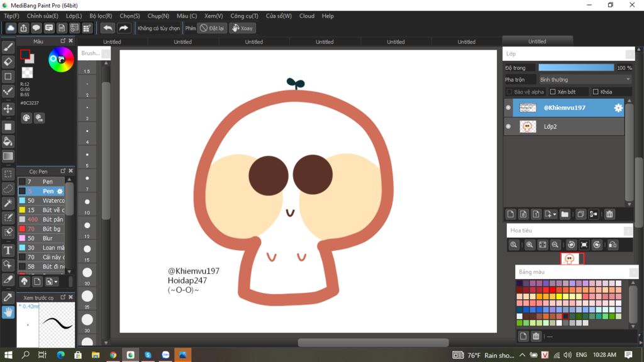The height and width of the screenshot is (362, 644).
Task: Open the Lớp(L) menu
Action: [x=74, y=16]
